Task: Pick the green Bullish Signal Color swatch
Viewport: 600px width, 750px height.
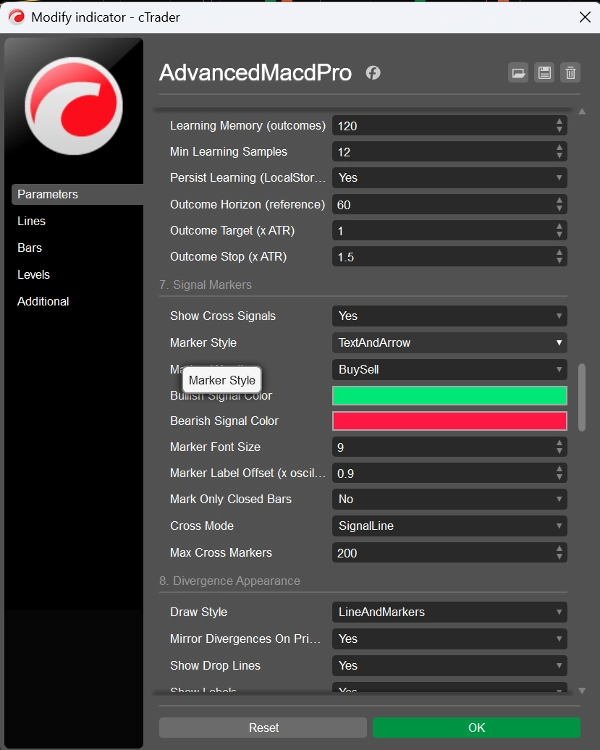Action: pos(449,396)
